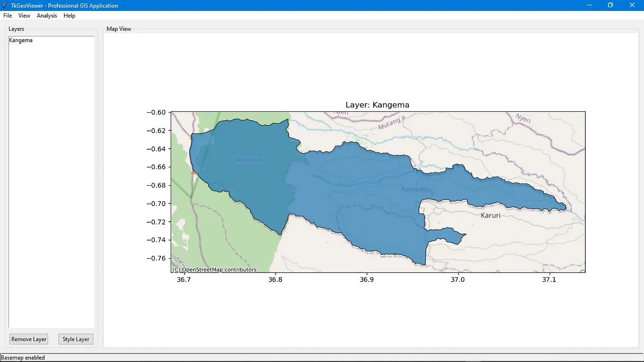The image size is (644, 362).
Task: Click the OpenStreetMap contributors attribution
Action: point(214,269)
